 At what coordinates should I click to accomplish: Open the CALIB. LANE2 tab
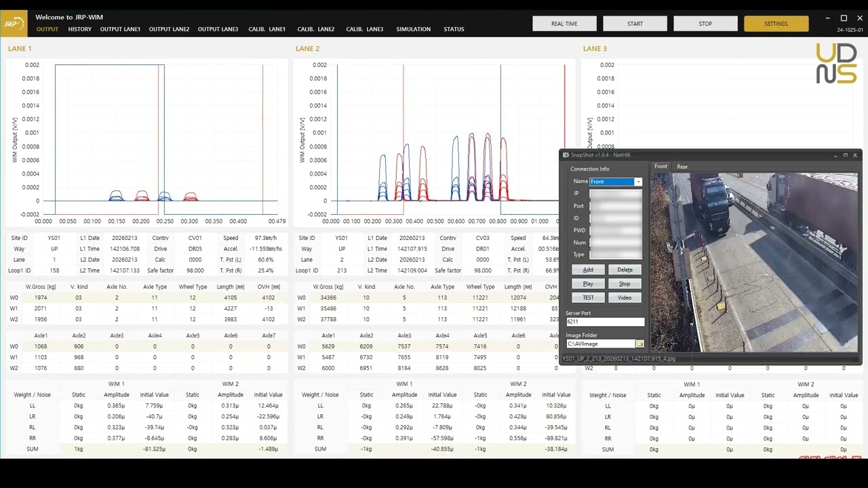316,29
